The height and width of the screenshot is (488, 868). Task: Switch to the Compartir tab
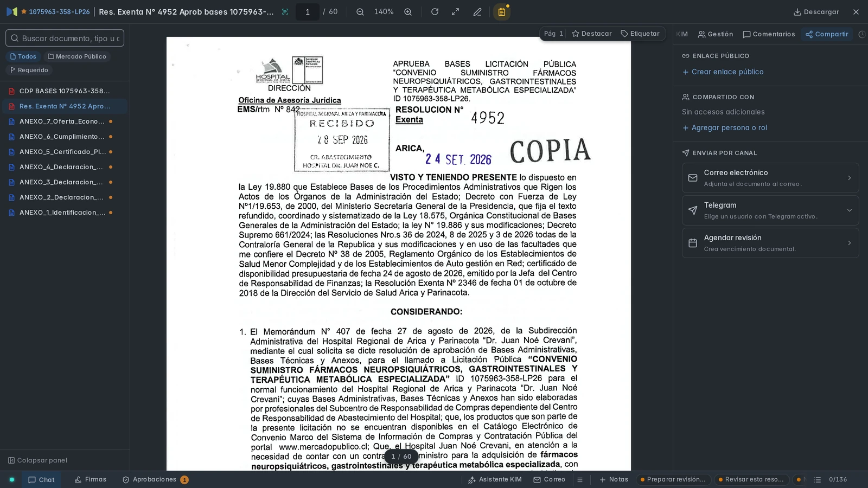827,34
